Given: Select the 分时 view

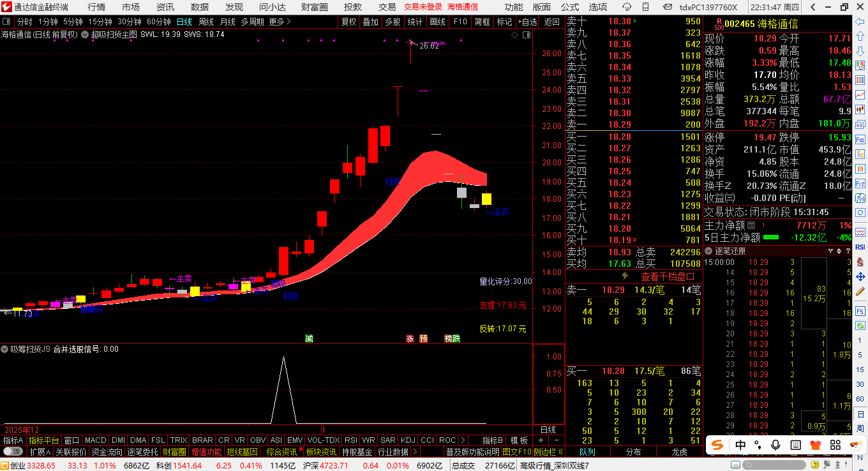Looking at the screenshot, I should point(24,21).
